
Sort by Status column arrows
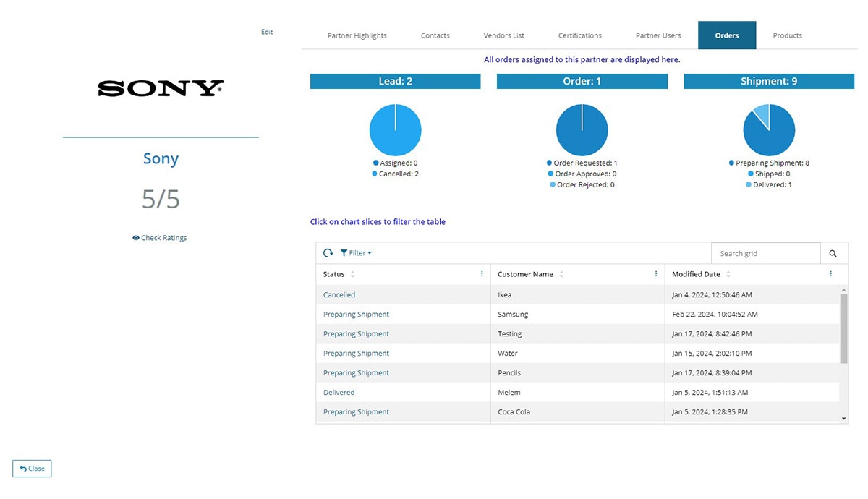coord(353,275)
